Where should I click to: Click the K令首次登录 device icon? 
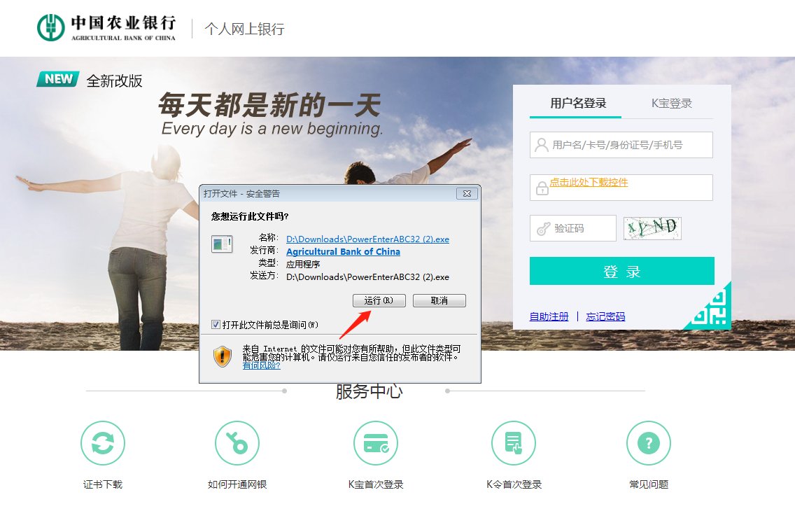[513, 442]
